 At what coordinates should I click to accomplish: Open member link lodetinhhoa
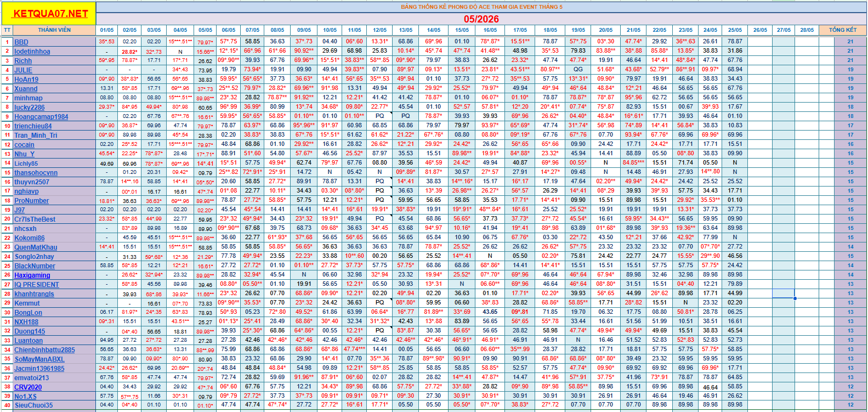click(32, 52)
